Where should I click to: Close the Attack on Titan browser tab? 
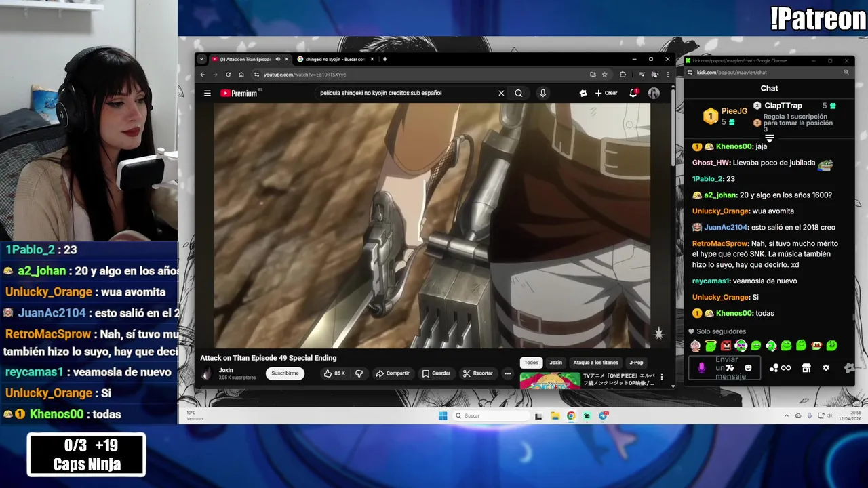tap(286, 59)
